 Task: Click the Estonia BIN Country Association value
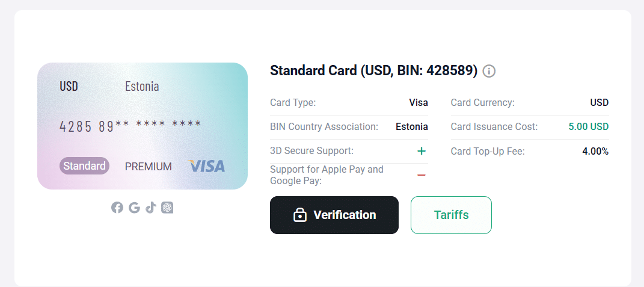point(411,127)
